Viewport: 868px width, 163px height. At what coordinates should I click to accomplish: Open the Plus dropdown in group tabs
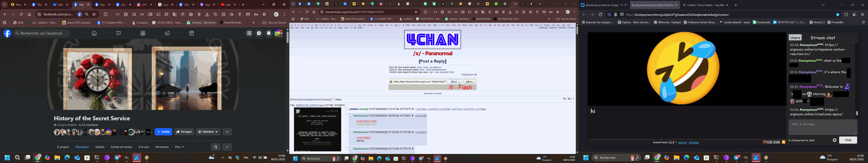coord(180,147)
